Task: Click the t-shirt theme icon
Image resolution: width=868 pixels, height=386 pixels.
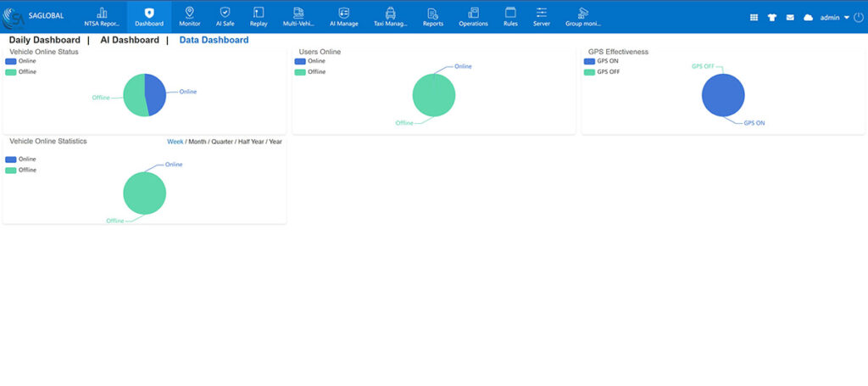Action: pyautogui.click(x=771, y=18)
